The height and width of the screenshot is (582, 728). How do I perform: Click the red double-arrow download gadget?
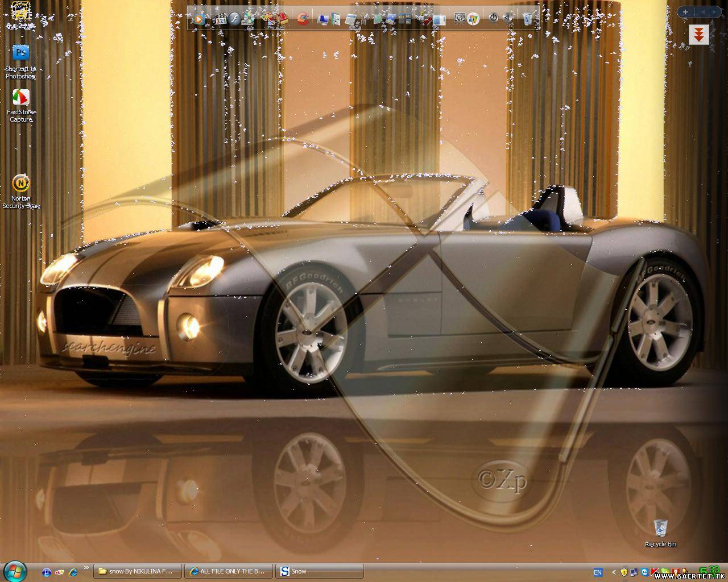coord(698,35)
